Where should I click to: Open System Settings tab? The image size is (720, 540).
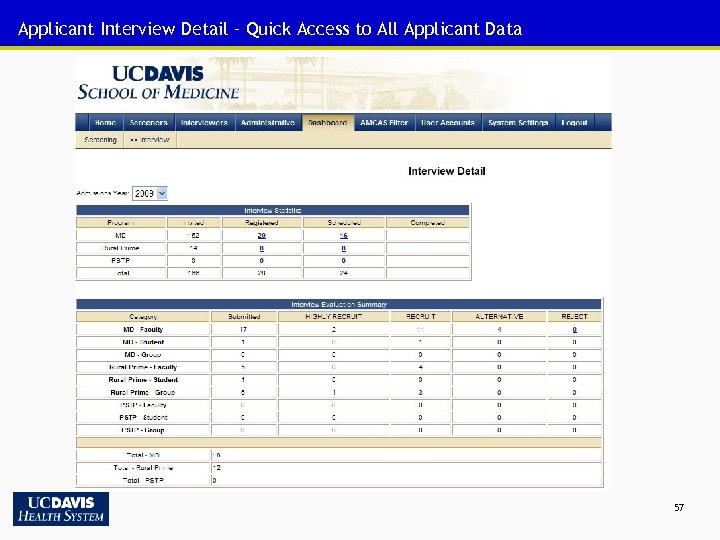pos(518,123)
